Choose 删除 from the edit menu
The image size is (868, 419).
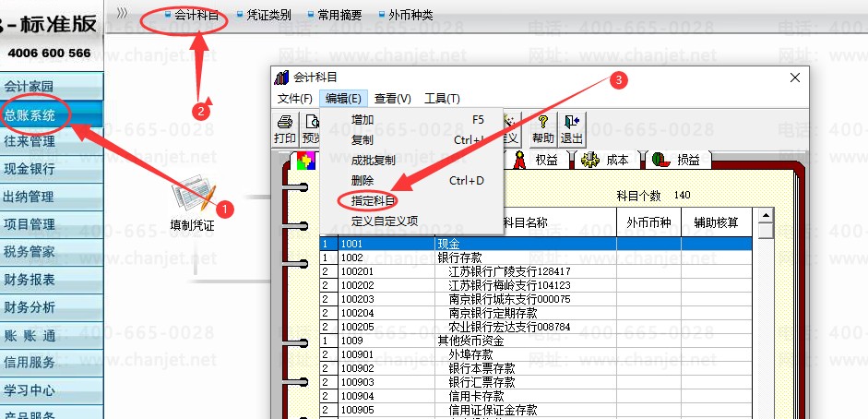pos(411,181)
